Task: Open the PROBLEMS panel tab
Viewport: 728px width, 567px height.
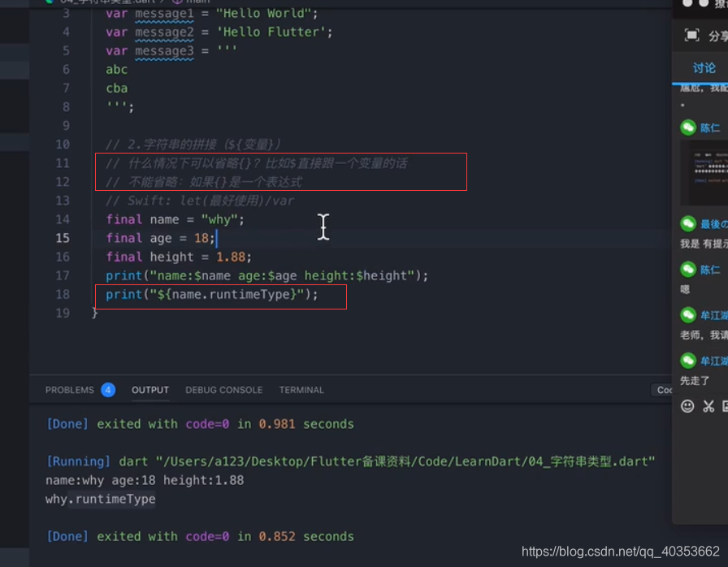Action: (70, 390)
